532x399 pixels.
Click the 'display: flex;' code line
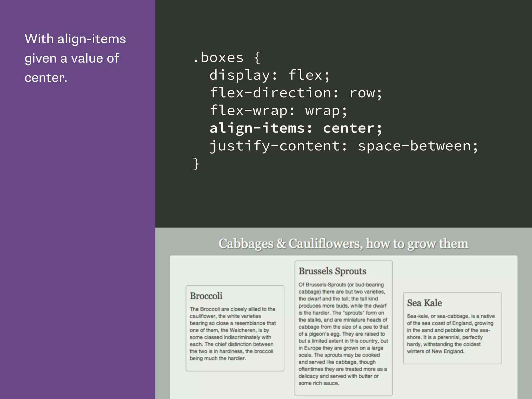(270, 75)
